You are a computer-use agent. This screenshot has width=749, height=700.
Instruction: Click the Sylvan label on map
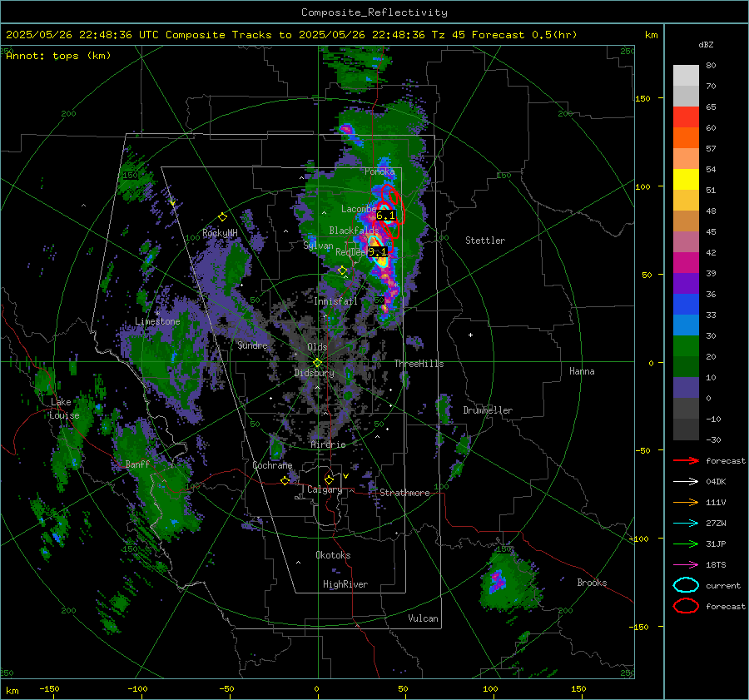tap(318, 246)
